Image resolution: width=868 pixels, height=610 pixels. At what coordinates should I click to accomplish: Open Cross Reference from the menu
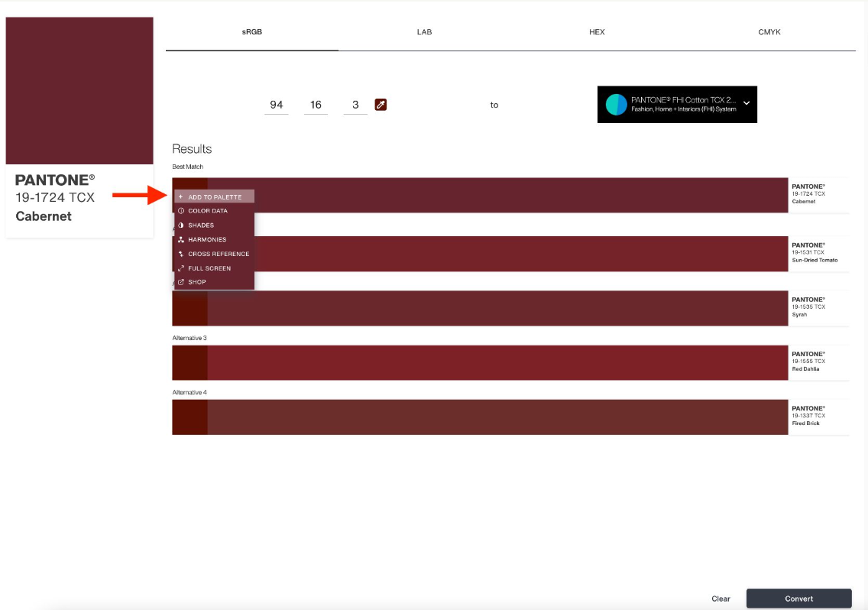point(214,254)
